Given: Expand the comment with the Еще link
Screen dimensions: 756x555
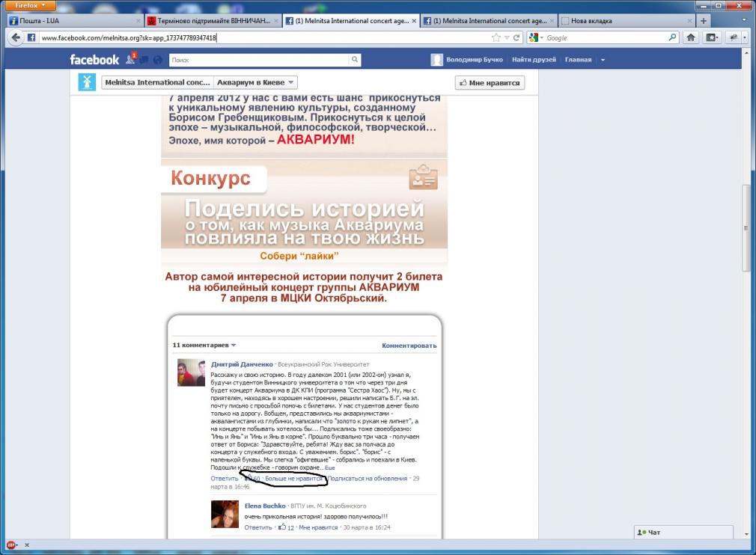Looking at the screenshot, I should point(330,467).
